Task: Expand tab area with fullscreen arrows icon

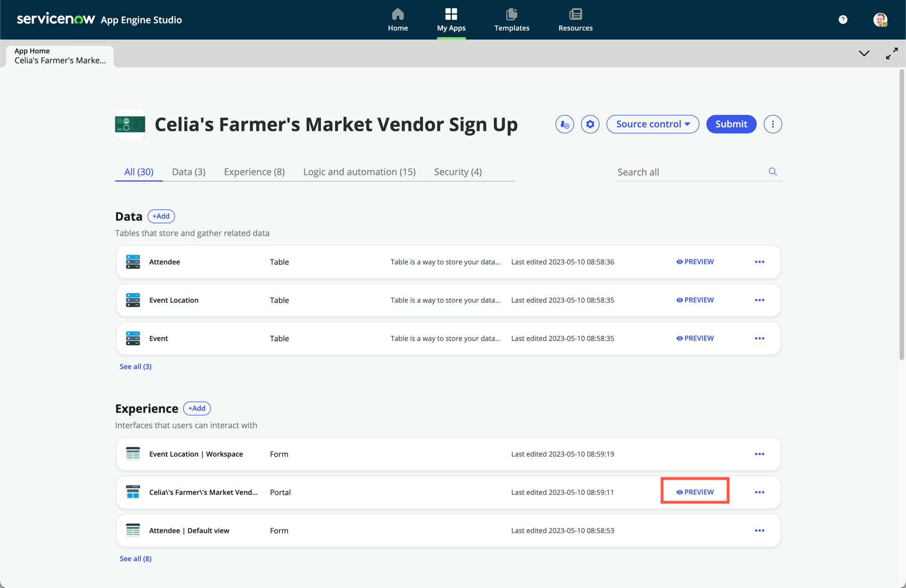Action: click(x=891, y=53)
